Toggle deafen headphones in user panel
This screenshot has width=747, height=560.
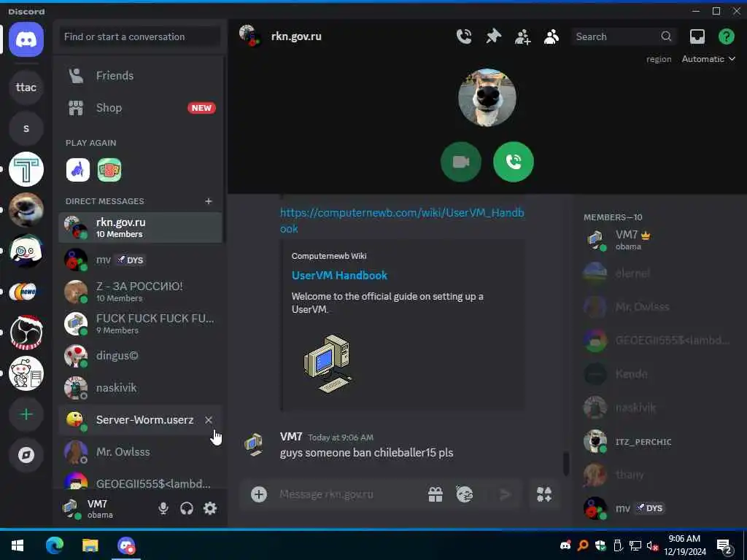coord(187,508)
